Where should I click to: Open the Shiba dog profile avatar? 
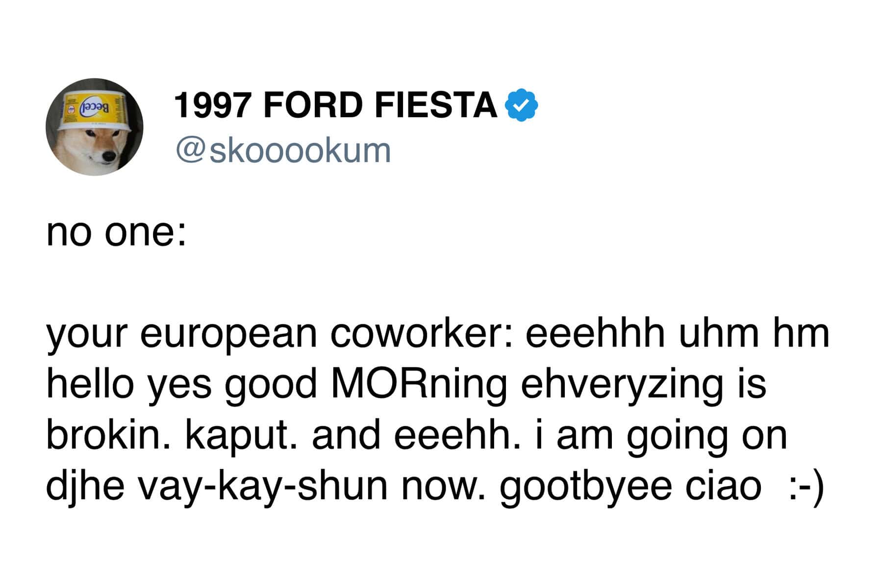tap(95, 127)
